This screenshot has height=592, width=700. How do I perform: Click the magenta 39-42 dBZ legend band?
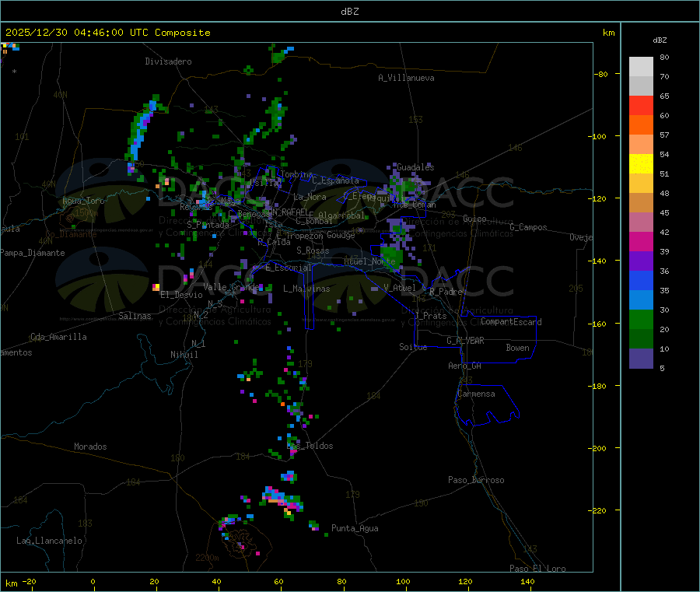pyautogui.click(x=641, y=241)
